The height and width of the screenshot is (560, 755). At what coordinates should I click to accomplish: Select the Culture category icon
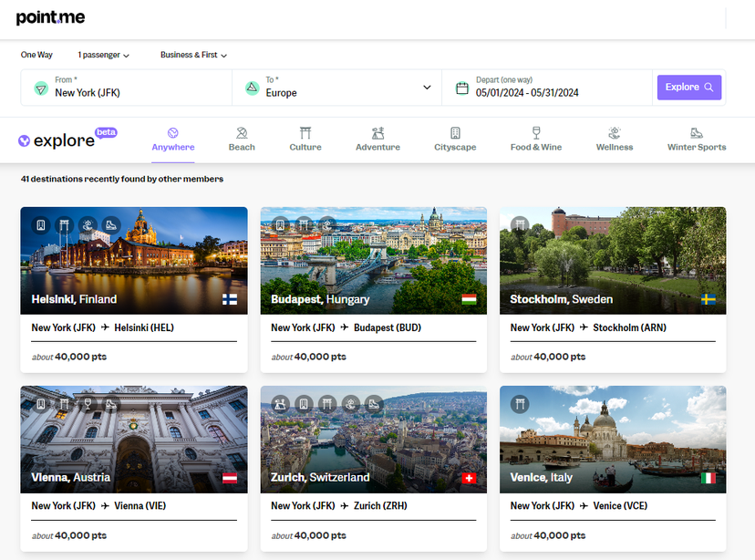305,133
